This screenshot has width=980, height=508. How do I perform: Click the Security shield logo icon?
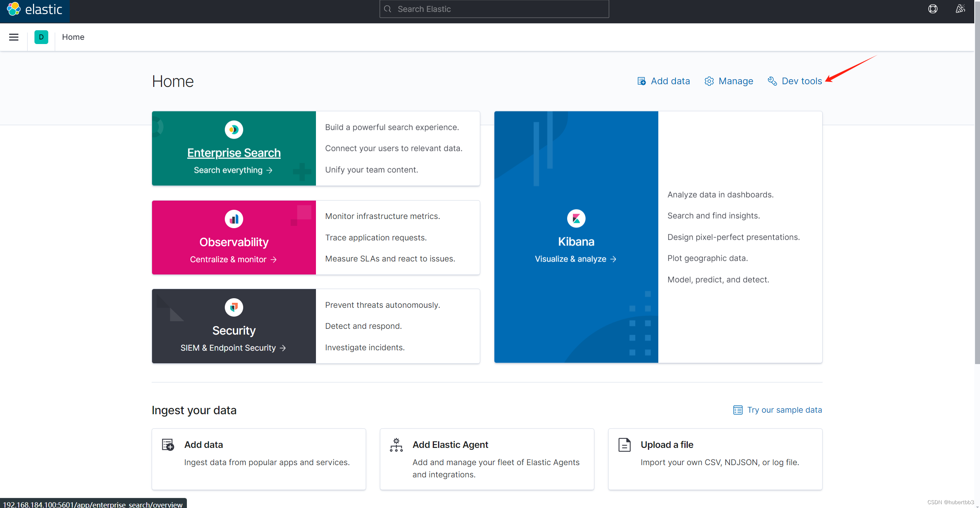coord(234,307)
